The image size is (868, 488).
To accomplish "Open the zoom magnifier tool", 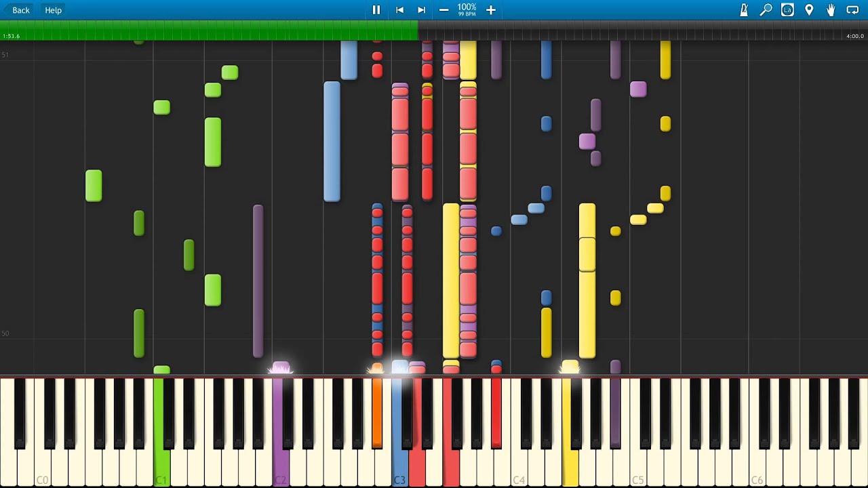I will (x=766, y=10).
